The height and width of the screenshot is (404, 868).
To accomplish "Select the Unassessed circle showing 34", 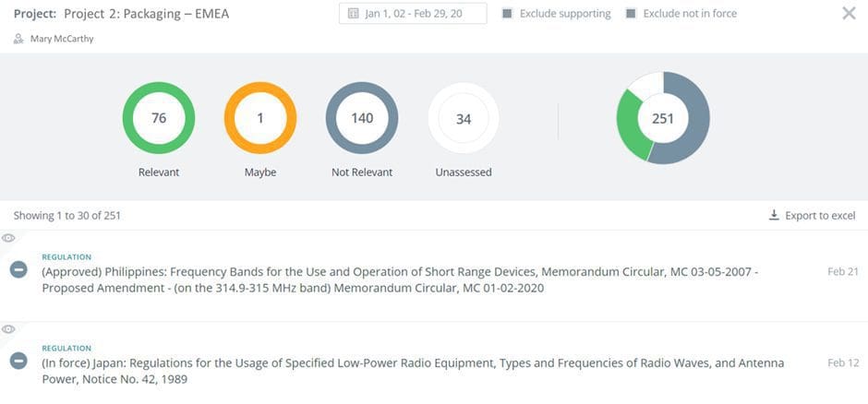I will (x=464, y=118).
